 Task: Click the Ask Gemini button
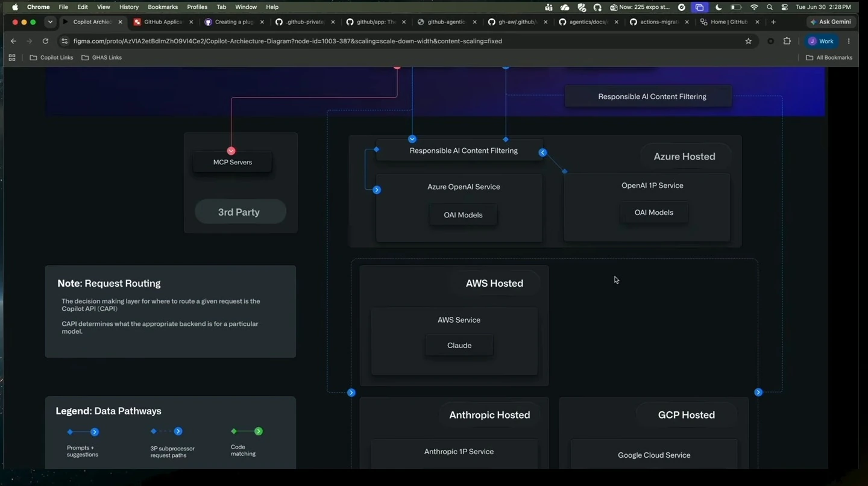(x=831, y=22)
